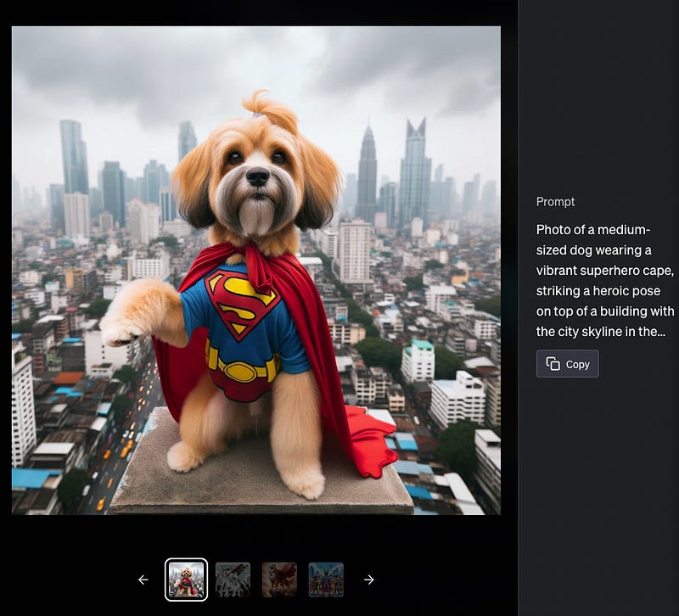Select the third brown-red thumbnail
The width and height of the screenshot is (679, 616).
coord(279,580)
